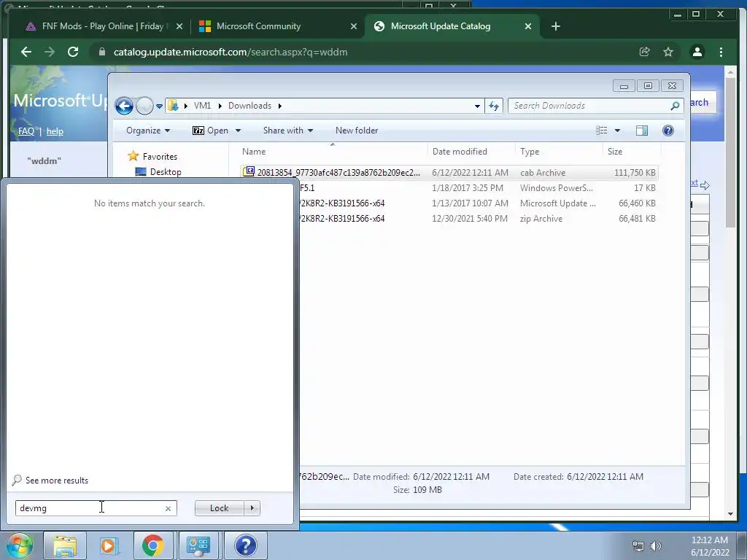Expand the address bar history dropdown
The height and width of the screenshot is (560, 747).
[477, 106]
